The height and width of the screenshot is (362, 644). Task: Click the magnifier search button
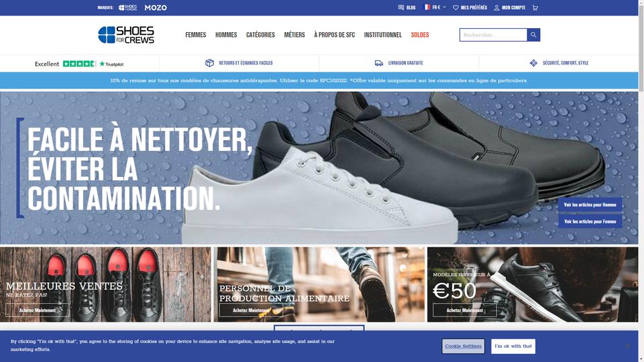tap(533, 35)
